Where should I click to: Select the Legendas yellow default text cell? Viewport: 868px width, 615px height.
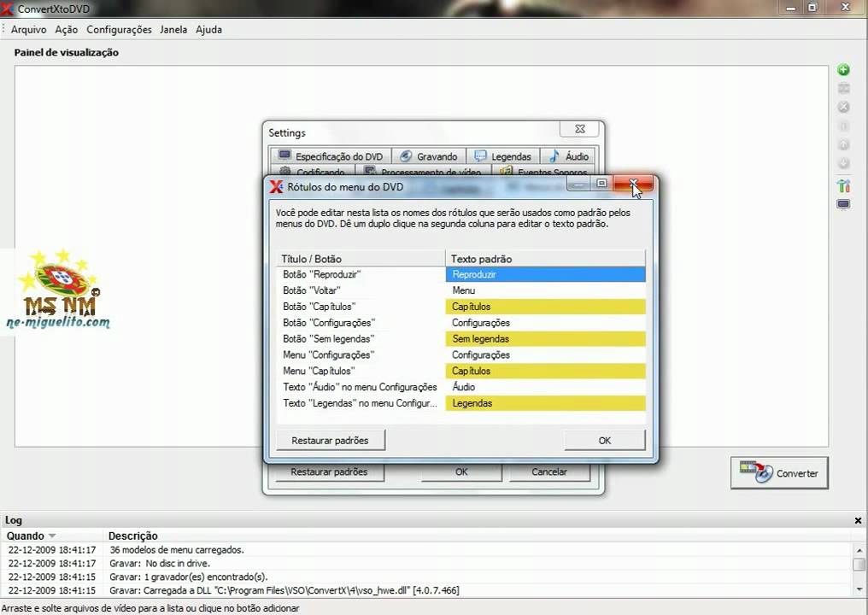point(546,403)
